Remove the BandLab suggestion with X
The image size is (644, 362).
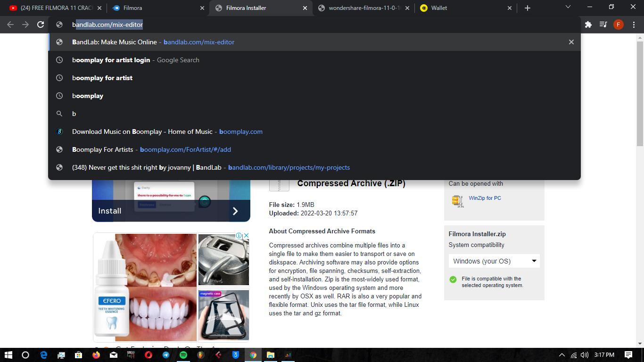(x=571, y=42)
